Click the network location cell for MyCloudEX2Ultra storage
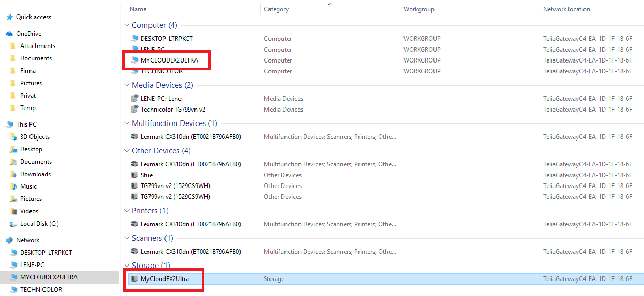 pos(588,279)
